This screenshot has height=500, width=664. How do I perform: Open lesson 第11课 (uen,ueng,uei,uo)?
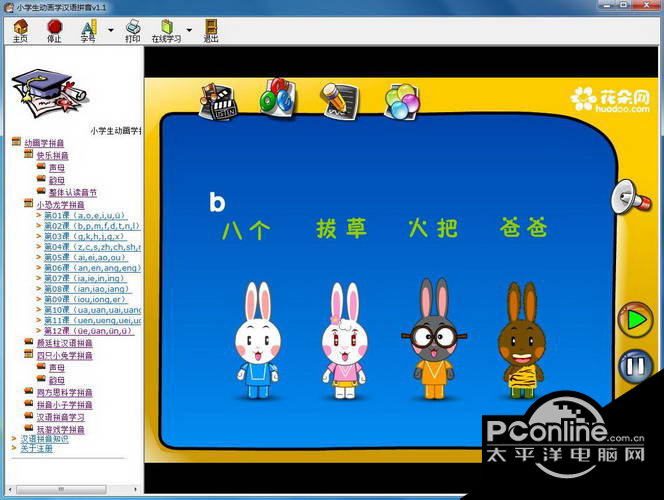[x=92, y=320]
